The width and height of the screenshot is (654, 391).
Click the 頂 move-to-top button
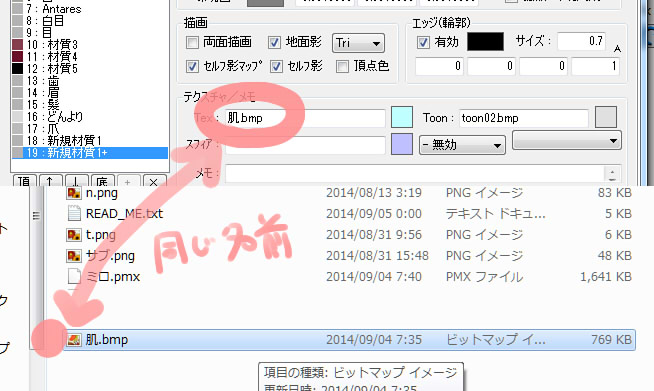click(x=25, y=181)
